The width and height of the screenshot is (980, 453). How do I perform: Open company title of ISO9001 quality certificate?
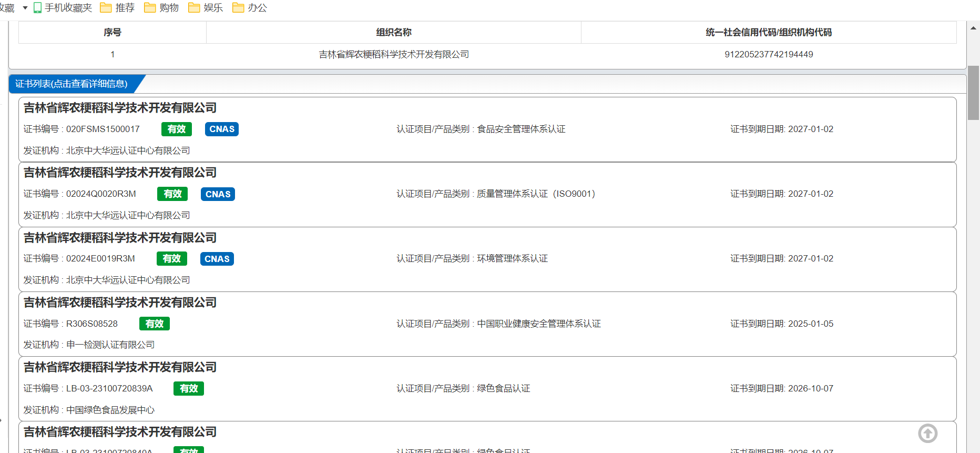pos(120,173)
